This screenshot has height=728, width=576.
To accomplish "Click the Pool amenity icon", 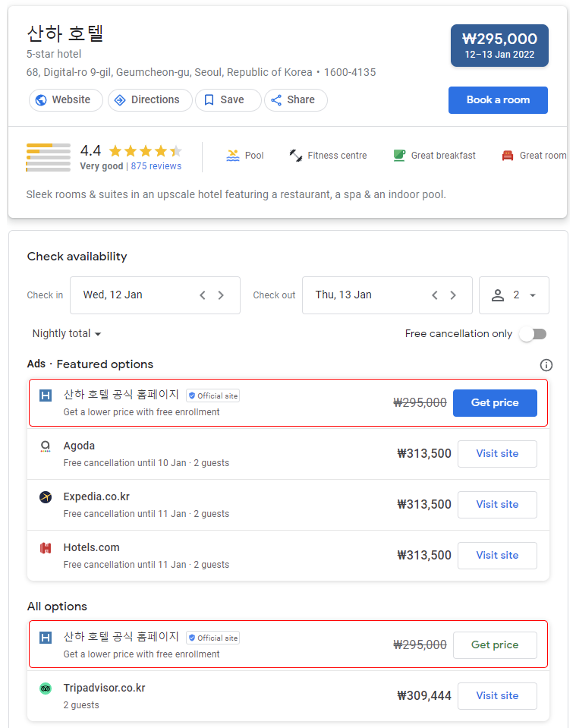I will click(x=233, y=156).
